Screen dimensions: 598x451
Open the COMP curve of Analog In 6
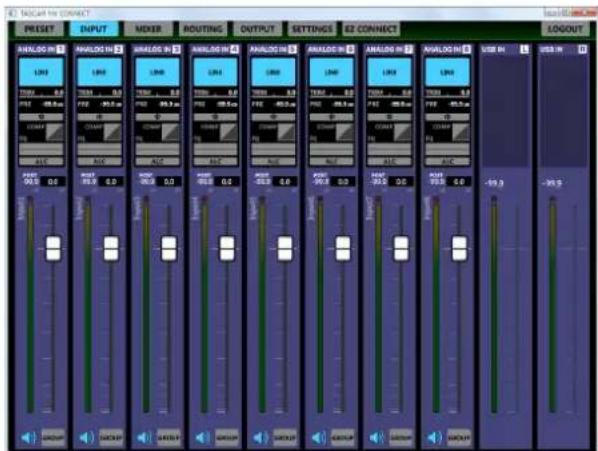pos(344,132)
